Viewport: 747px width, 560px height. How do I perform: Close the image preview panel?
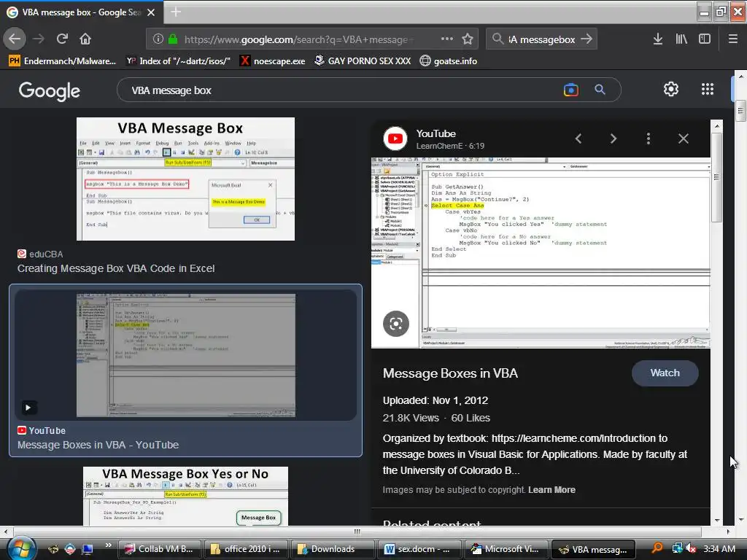(x=683, y=139)
